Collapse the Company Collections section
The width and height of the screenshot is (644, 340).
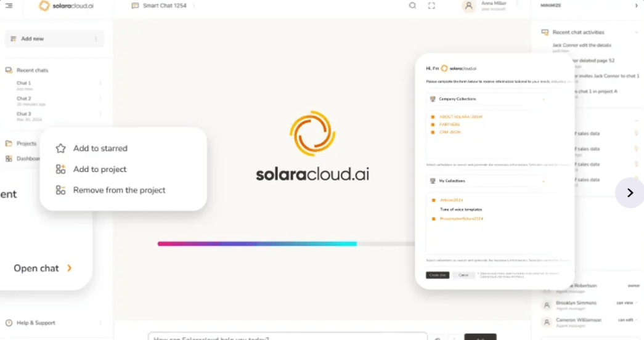coord(544,99)
